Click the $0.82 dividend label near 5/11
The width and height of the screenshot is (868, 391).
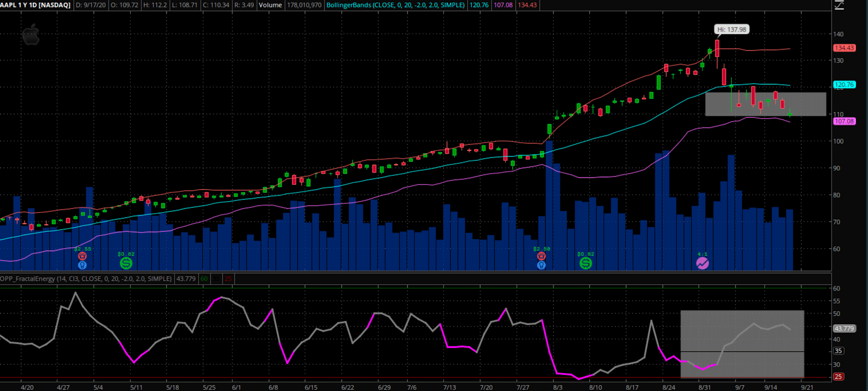[126, 254]
